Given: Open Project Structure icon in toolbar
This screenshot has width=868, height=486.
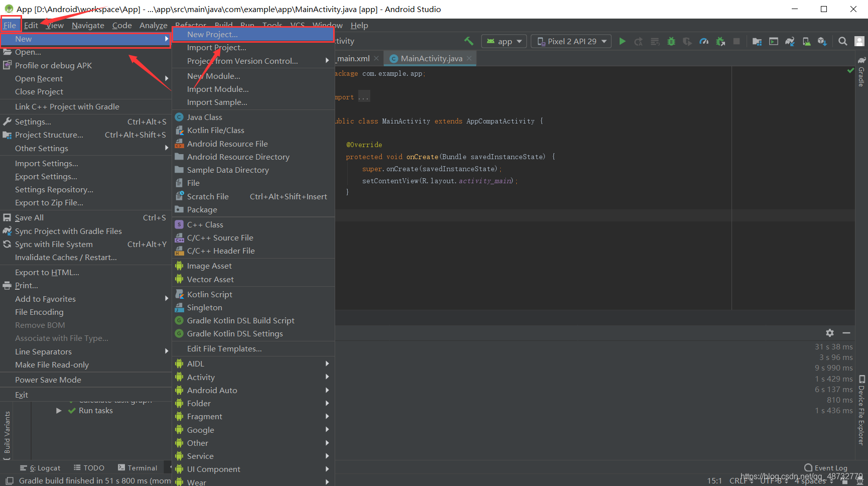Looking at the screenshot, I should [757, 41].
